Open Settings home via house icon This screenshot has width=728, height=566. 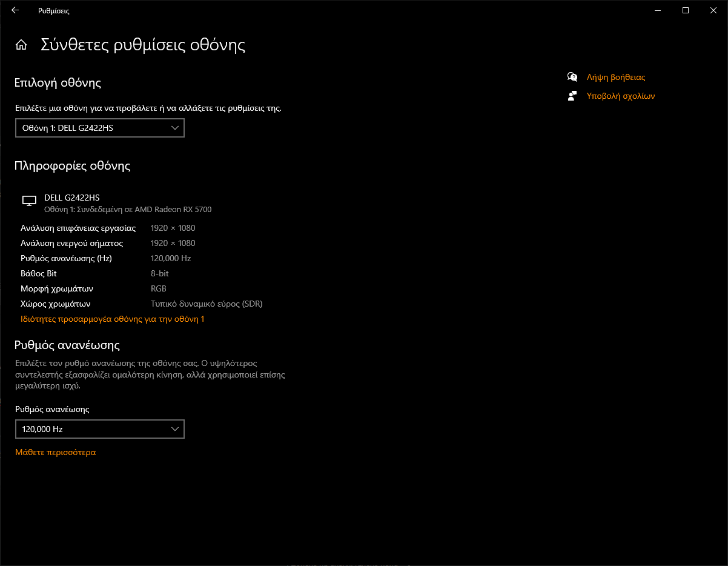tap(21, 45)
